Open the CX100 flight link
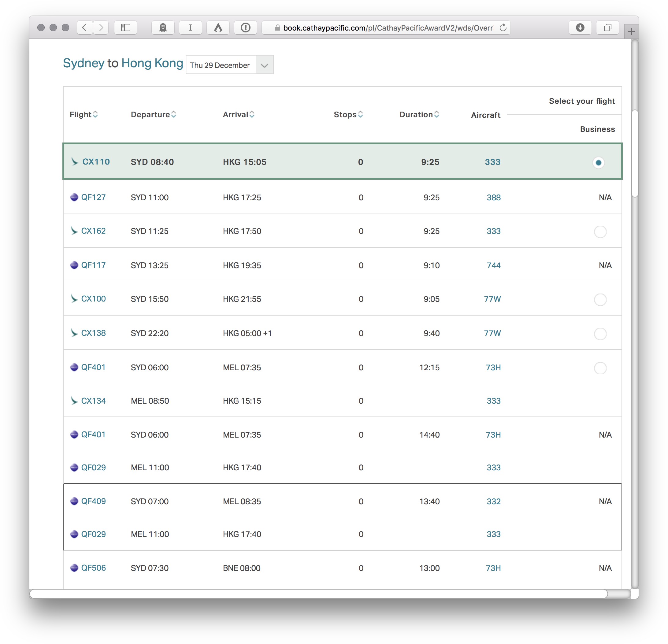Viewport: 668px width, 644px height. (93, 299)
